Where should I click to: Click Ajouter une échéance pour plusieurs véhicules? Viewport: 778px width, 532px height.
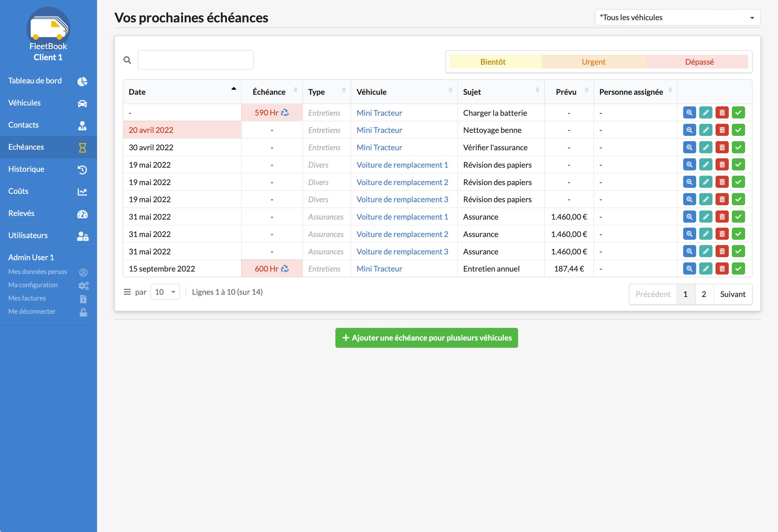427,338
